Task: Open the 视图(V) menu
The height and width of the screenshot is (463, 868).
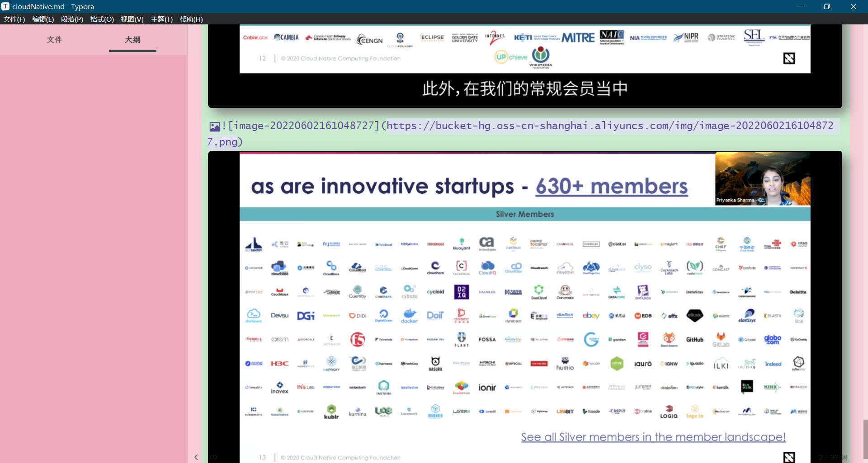Action: point(132,19)
